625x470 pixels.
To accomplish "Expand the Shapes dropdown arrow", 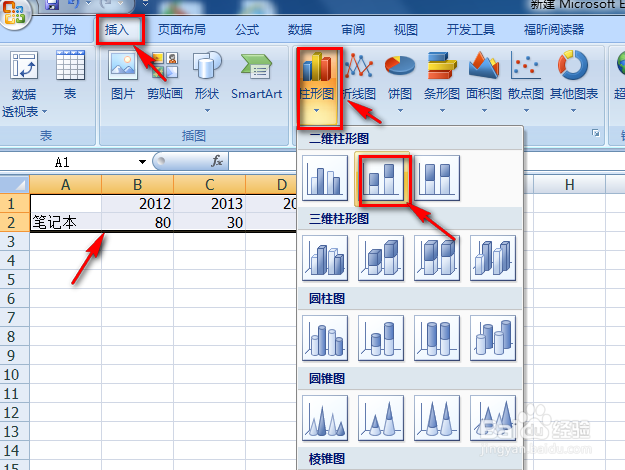I will [x=207, y=111].
